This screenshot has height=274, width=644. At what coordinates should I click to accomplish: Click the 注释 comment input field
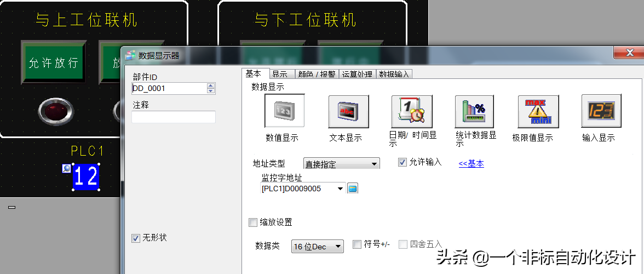click(174, 117)
